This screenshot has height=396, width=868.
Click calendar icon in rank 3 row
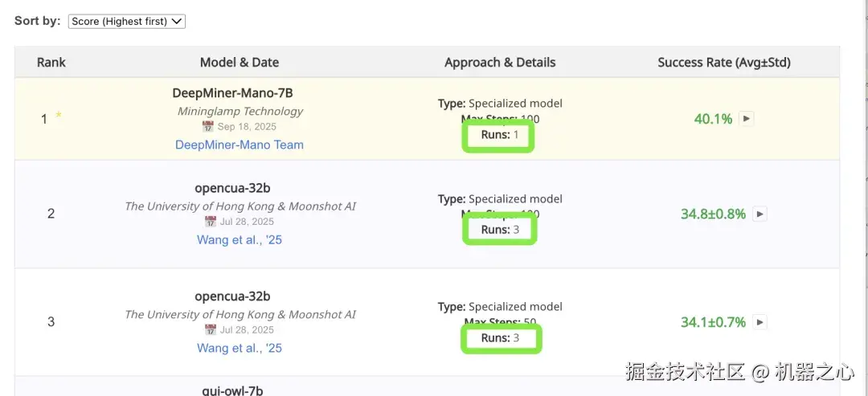point(211,330)
